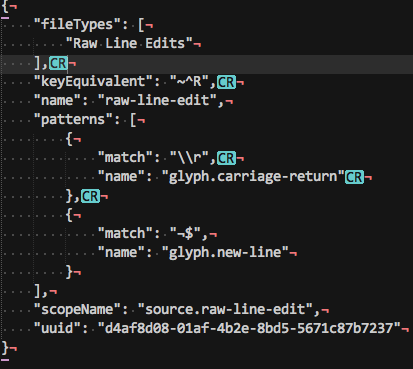Click the CR glyph on the keyEquivalent line
This screenshot has width=413, height=369.
(226, 82)
